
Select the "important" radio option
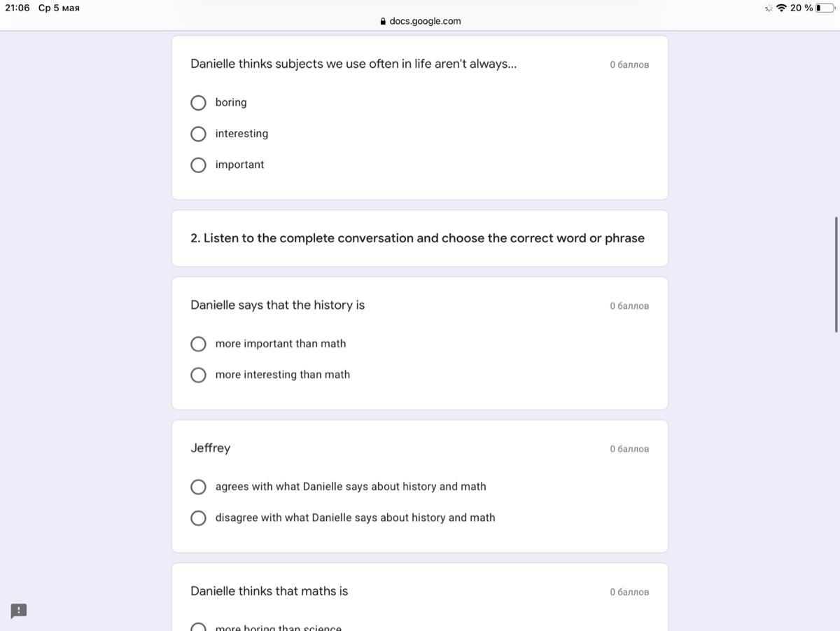pos(198,165)
